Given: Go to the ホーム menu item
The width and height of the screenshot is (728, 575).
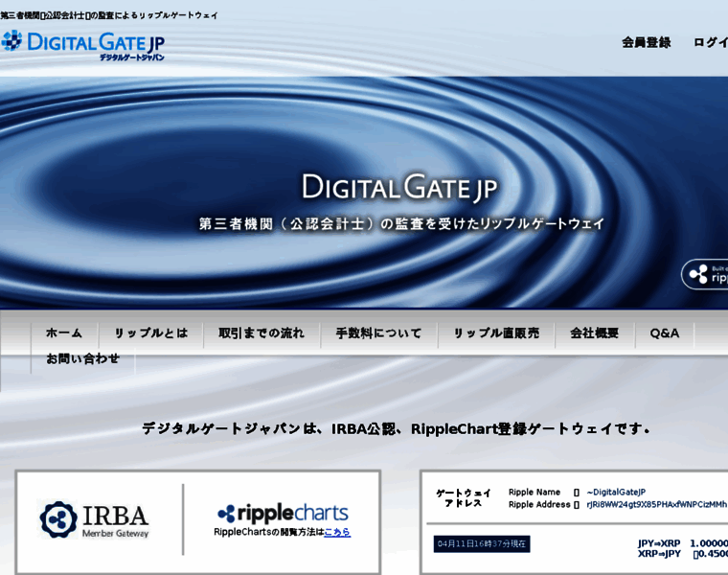Looking at the screenshot, I should pyautogui.click(x=64, y=333).
